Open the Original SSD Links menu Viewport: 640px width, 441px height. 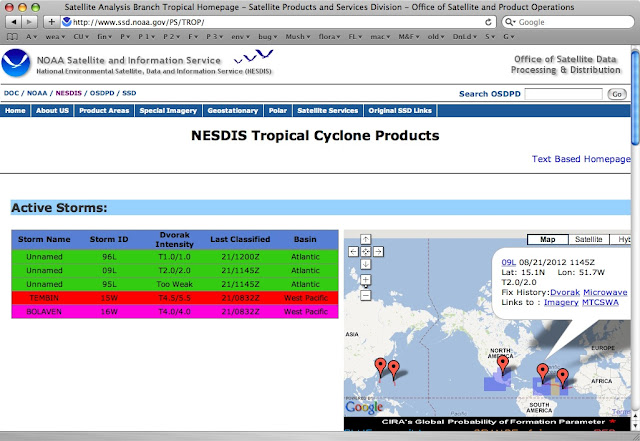pyautogui.click(x=400, y=111)
